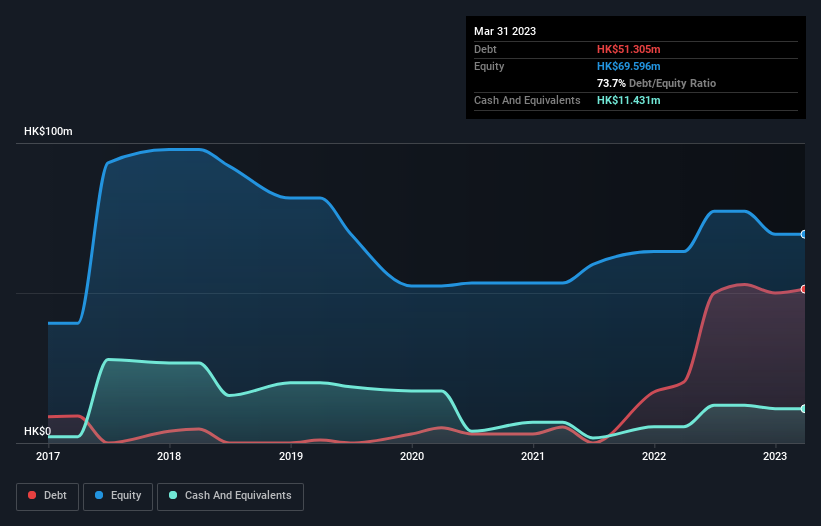Click the HK$69.596m equity value
Screen dimensions: 821x526
click(628, 66)
